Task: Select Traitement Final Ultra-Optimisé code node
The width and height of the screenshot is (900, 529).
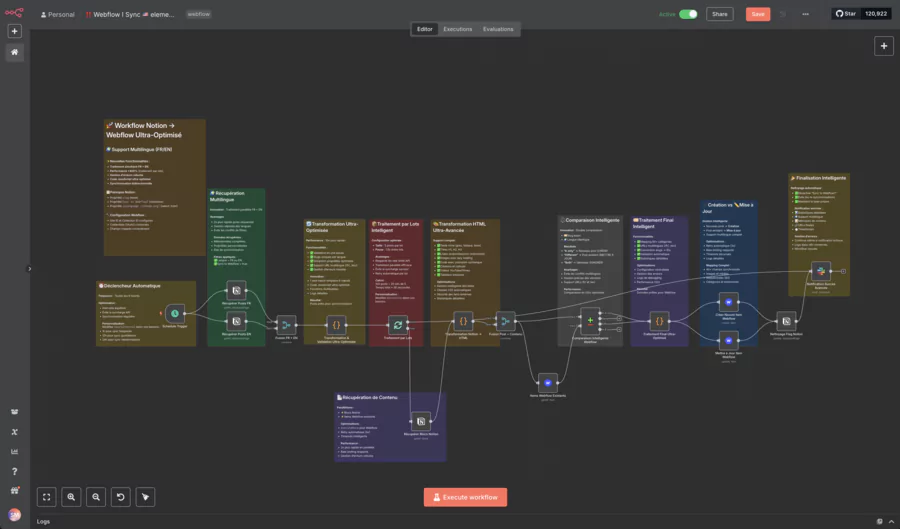Action: coord(659,321)
